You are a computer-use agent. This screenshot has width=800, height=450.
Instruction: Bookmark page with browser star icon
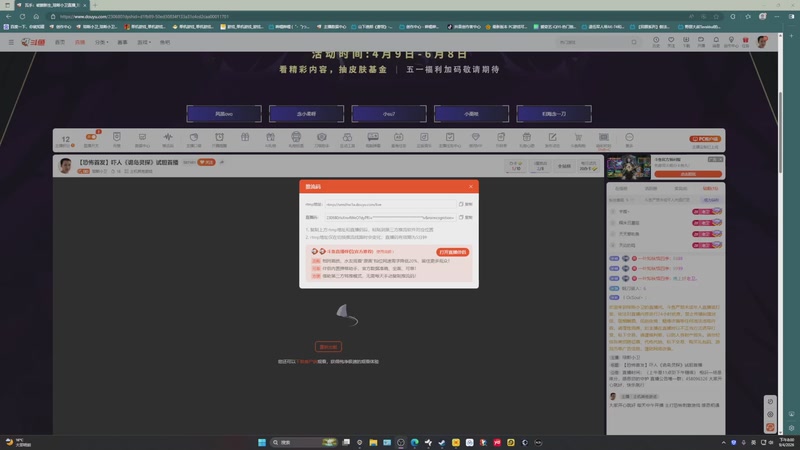716,16
